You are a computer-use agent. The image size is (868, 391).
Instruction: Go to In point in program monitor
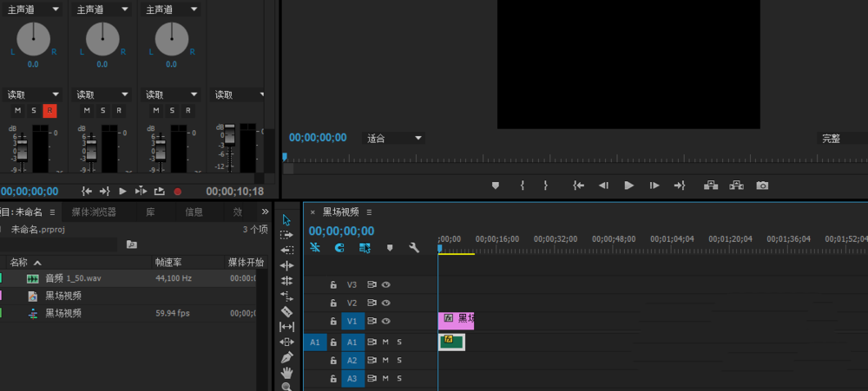point(578,186)
